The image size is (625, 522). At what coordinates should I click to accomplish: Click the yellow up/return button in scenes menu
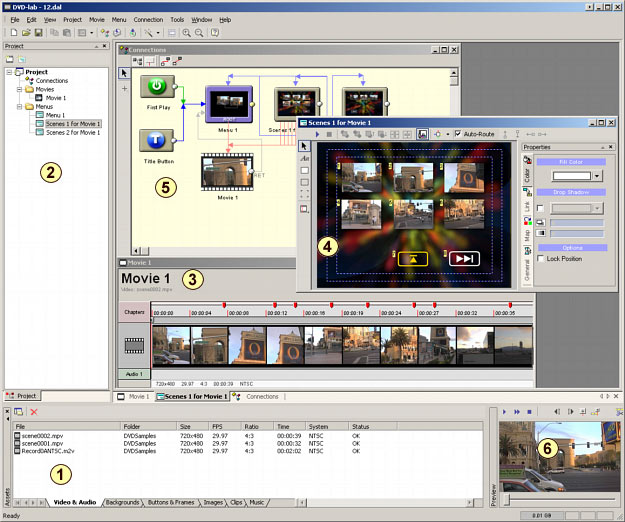tap(413, 259)
